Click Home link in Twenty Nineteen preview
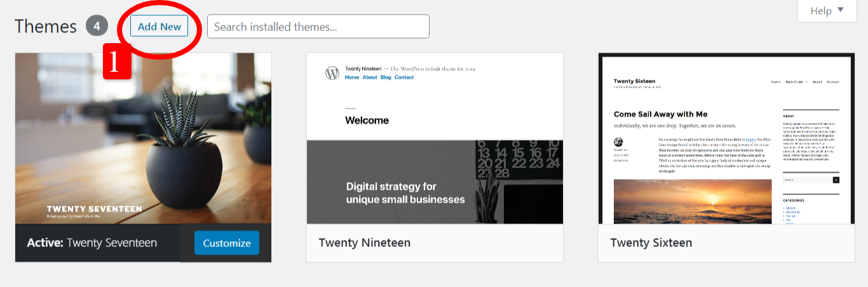This screenshot has width=868, height=287. 352,77
